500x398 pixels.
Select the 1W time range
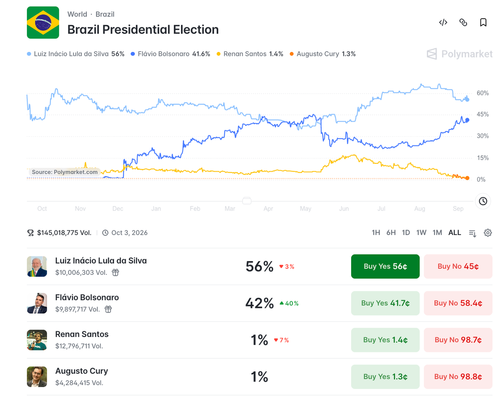coord(421,233)
